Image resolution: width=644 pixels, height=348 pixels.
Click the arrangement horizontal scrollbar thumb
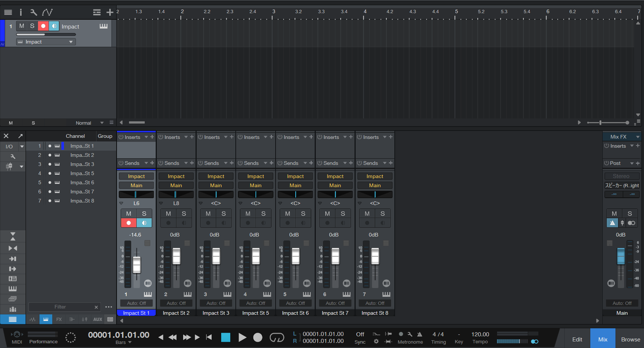pyautogui.click(x=137, y=122)
